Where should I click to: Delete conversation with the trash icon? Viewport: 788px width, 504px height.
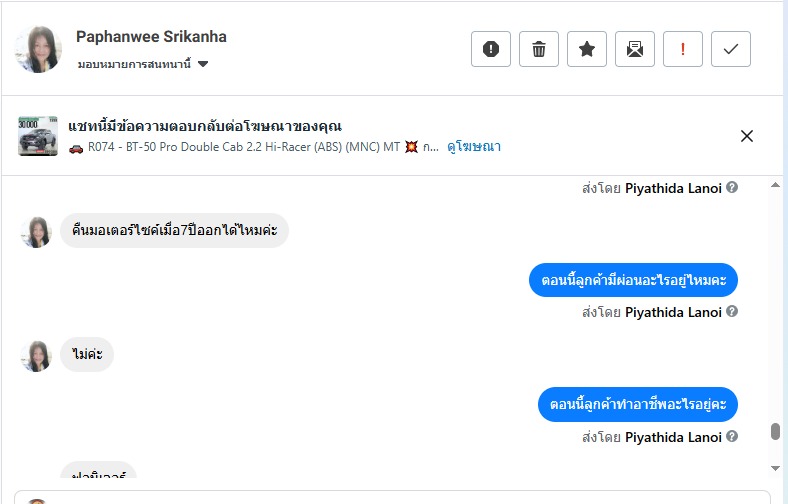[539, 49]
